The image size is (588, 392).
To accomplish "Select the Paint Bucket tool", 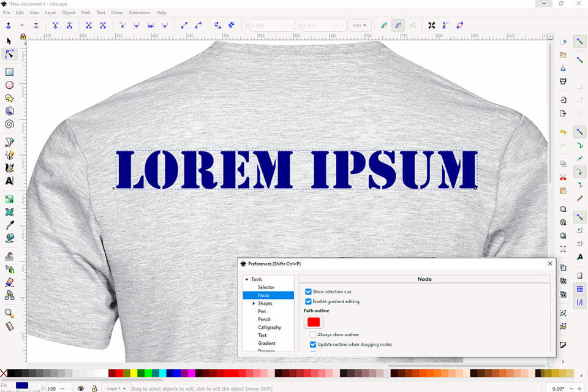I will (x=9, y=238).
